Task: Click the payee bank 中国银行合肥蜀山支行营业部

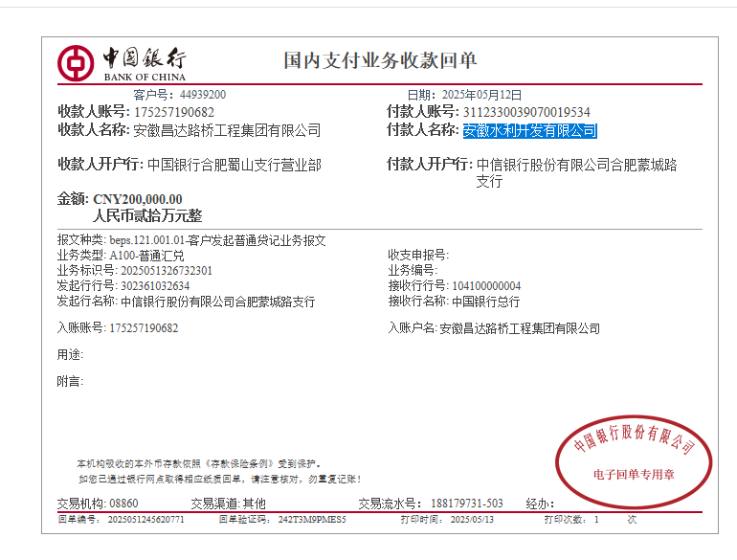Action: [x=234, y=165]
